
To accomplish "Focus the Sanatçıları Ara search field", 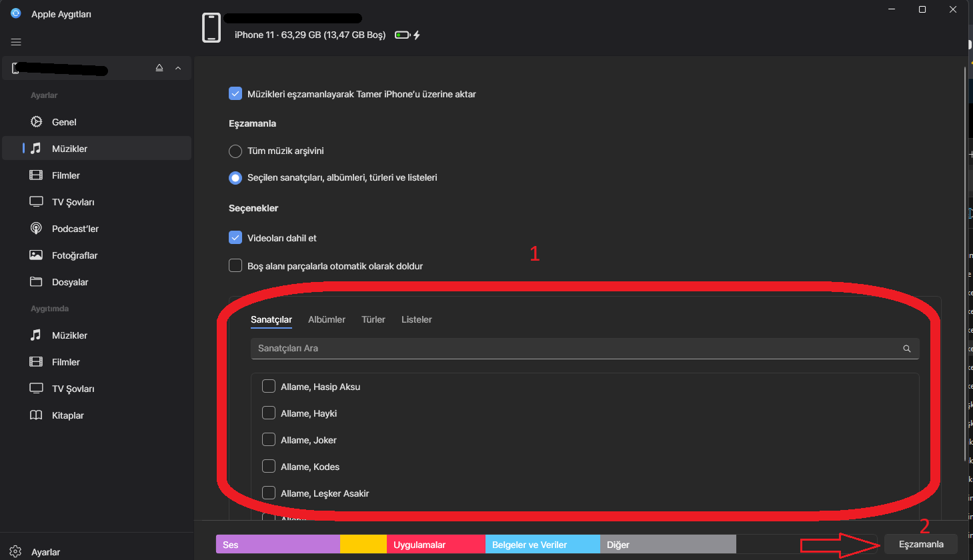I will (x=585, y=349).
